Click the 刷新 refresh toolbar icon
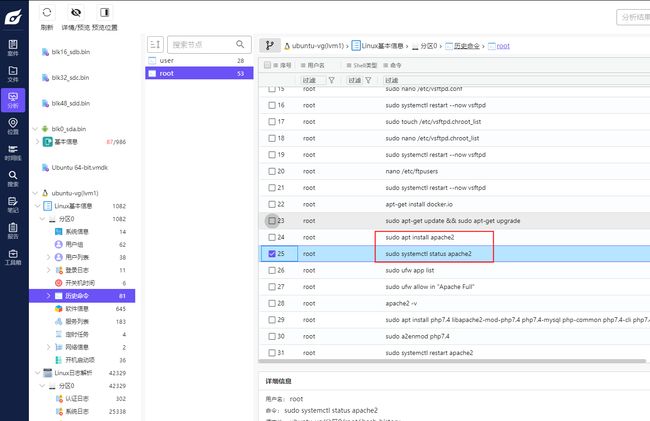 [47, 12]
